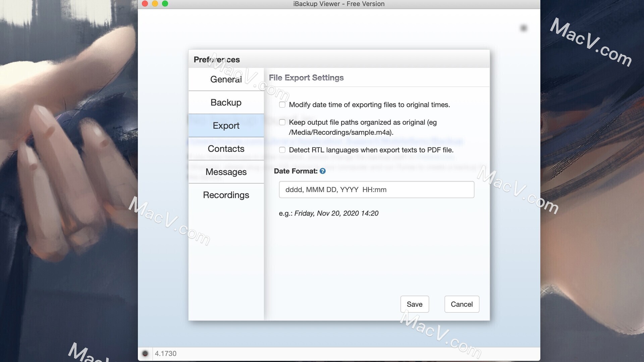Open the Backup settings section
Viewport: 644px width, 362px height.
[x=226, y=103]
